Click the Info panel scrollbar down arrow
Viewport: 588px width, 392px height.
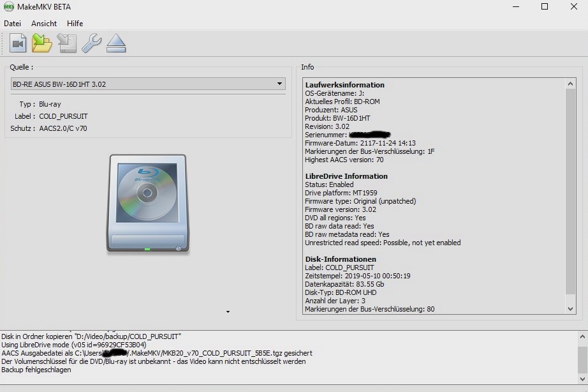(570, 309)
